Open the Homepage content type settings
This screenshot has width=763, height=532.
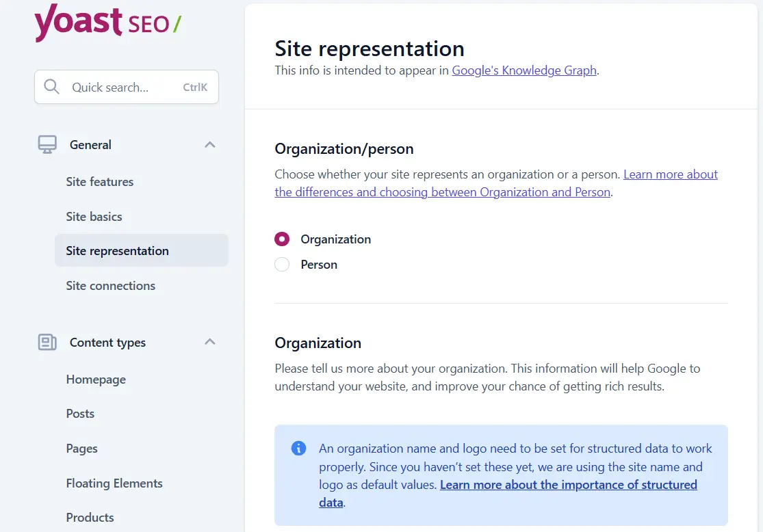96,380
